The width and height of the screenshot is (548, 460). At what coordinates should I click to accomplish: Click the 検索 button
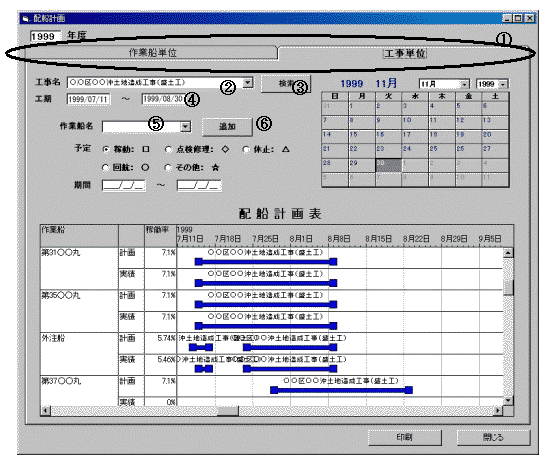(286, 84)
